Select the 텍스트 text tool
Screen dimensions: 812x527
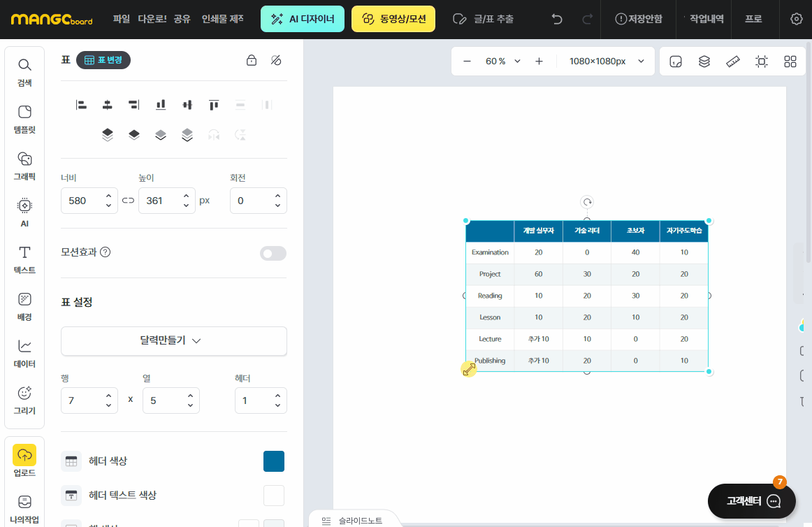(24, 260)
